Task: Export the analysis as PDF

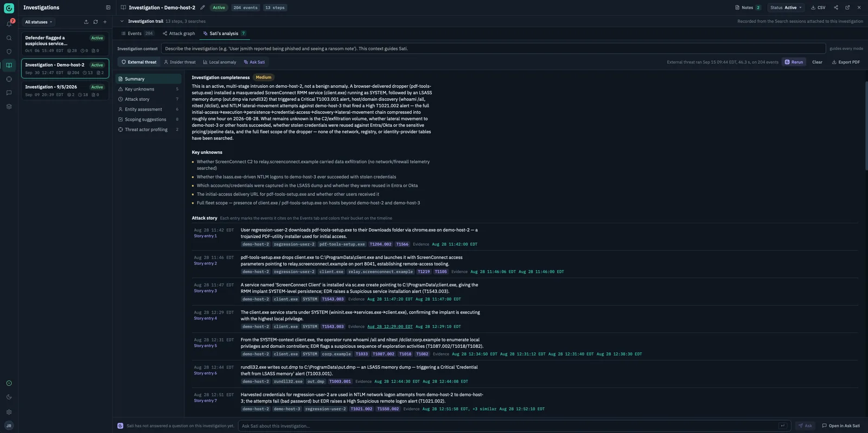Action: click(846, 62)
